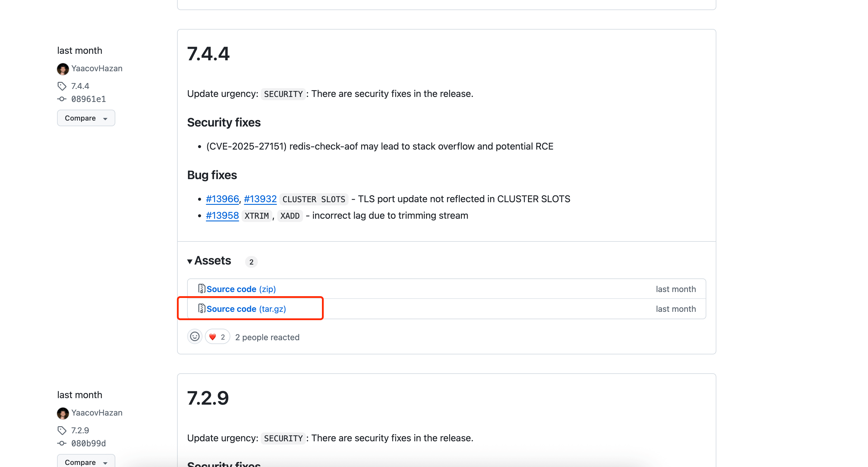Screen dimensions: 868x467
Task: Click the 'SECURITY' code label under 7.4.4
Action: pyautogui.click(x=284, y=94)
